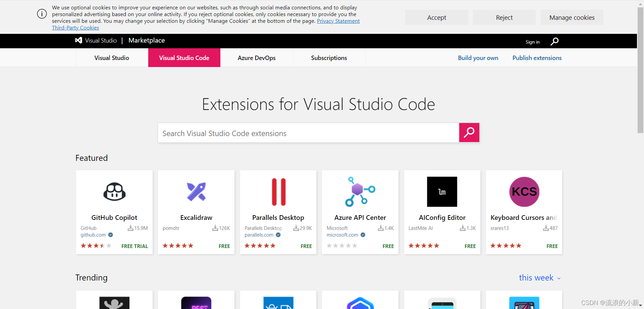This screenshot has height=309, width=644.
Task: Click Excalidraw five-star rating
Action: pyautogui.click(x=178, y=246)
